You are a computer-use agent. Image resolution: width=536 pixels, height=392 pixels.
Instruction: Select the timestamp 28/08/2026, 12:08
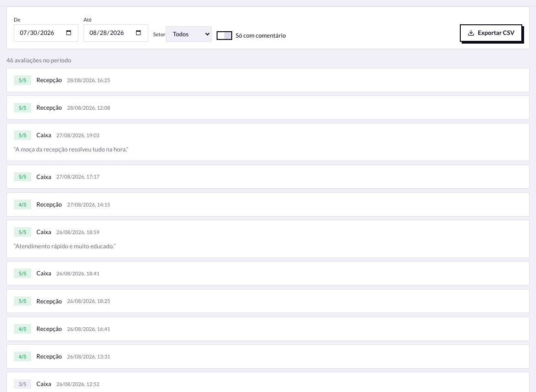pos(89,108)
